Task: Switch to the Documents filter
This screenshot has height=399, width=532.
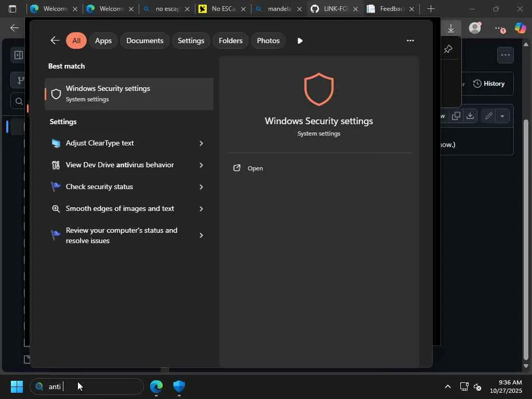Action: click(145, 41)
